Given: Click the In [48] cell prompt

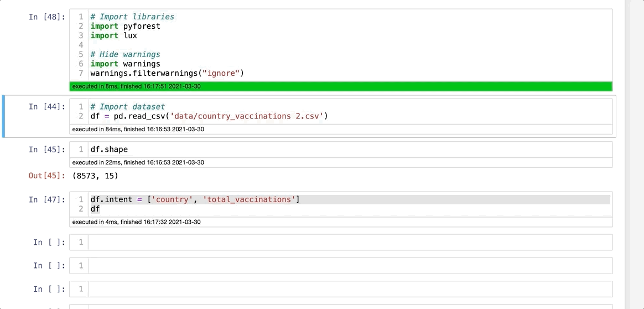Looking at the screenshot, I should [x=46, y=17].
